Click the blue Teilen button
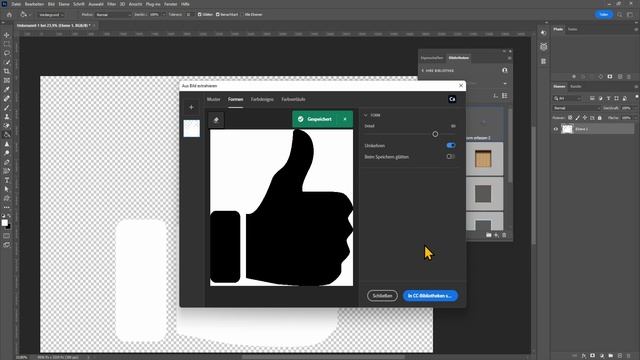 coord(604,15)
